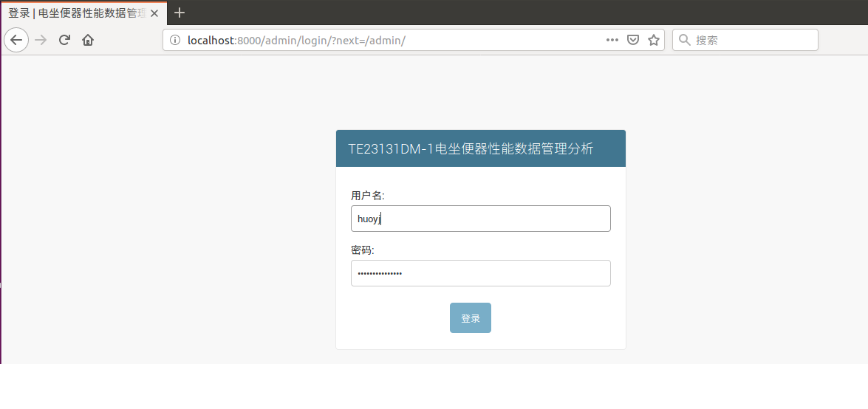
Task: Bookmark this page with the star
Action: (654, 40)
